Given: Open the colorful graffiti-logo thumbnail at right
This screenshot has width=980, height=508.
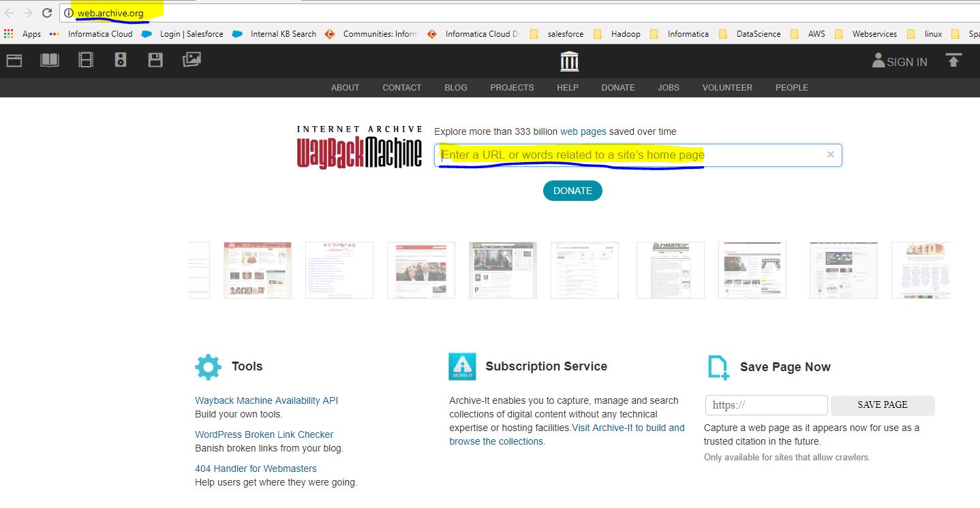Looking at the screenshot, I should [x=921, y=270].
